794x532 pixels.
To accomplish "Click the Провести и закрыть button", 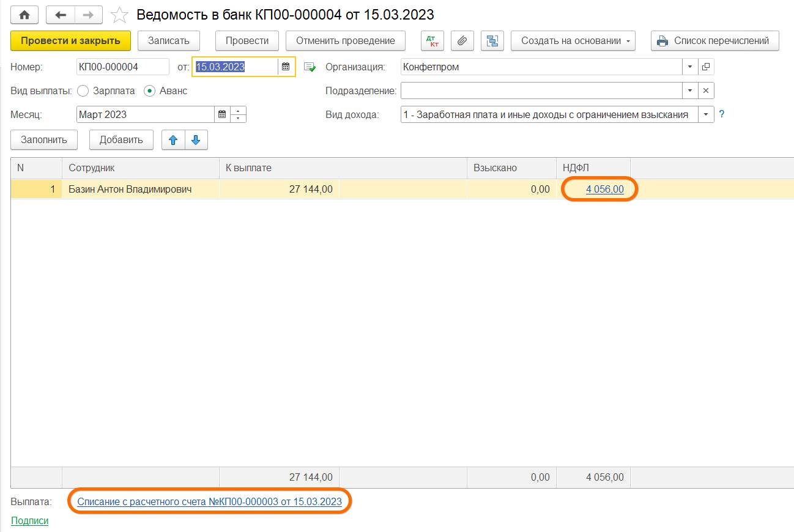I will (70, 41).
